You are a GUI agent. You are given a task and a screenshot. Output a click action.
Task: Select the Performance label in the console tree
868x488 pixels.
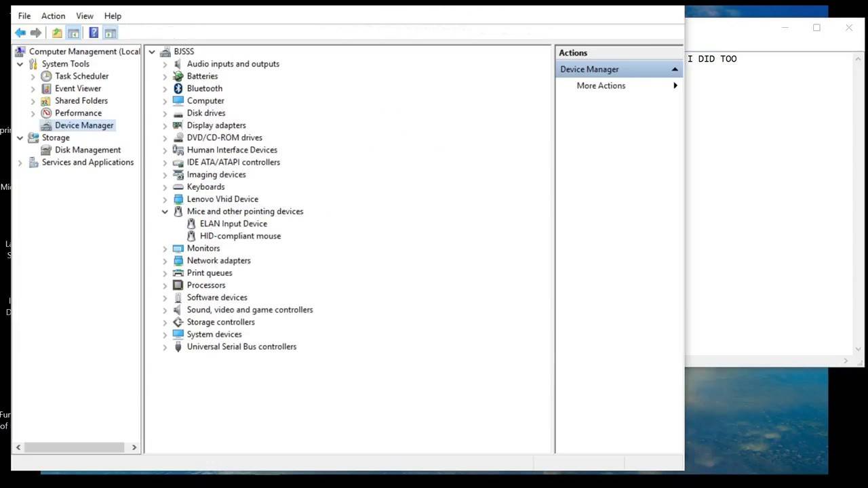78,113
